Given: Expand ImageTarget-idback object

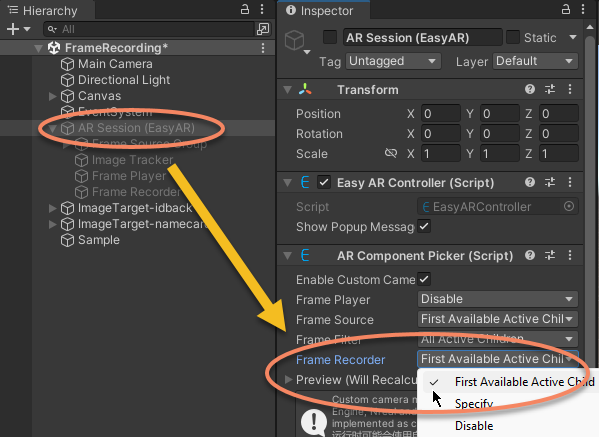Looking at the screenshot, I should click(52, 208).
